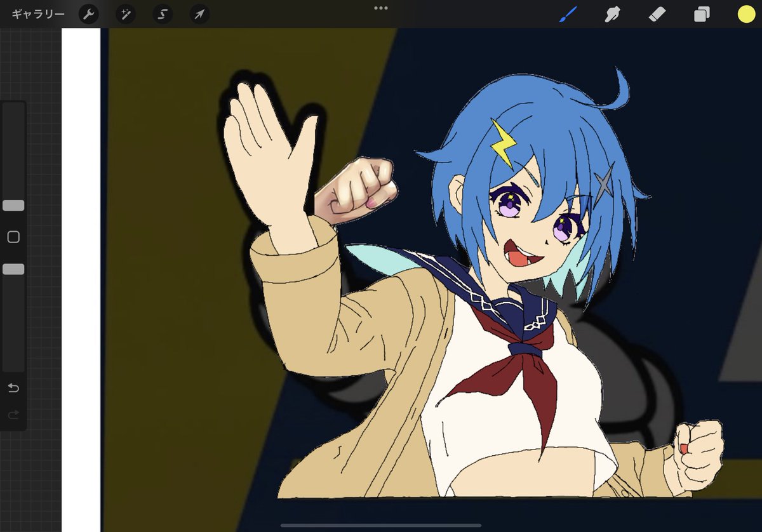This screenshot has height=532, width=762.
Task: Tap the square modify button on sidebar
Action: 13,237
